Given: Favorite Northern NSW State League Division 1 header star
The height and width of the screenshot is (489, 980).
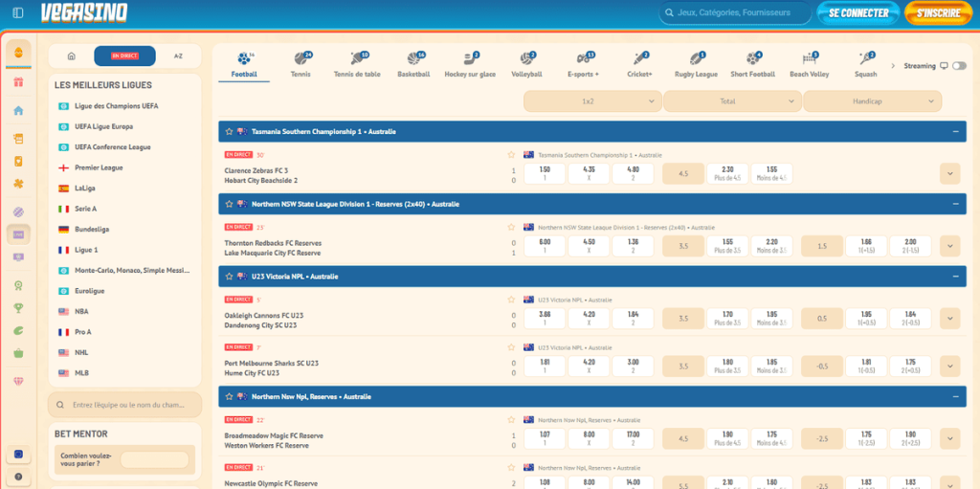Looking at the screenshot, I should [230, 204].
